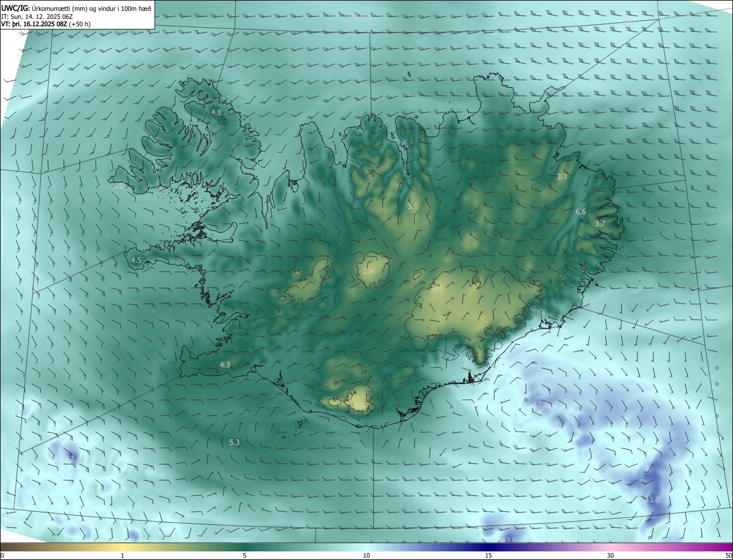Click the 10 tick label on the colour scale
The image size is (733, 560).
click(366, 555)
